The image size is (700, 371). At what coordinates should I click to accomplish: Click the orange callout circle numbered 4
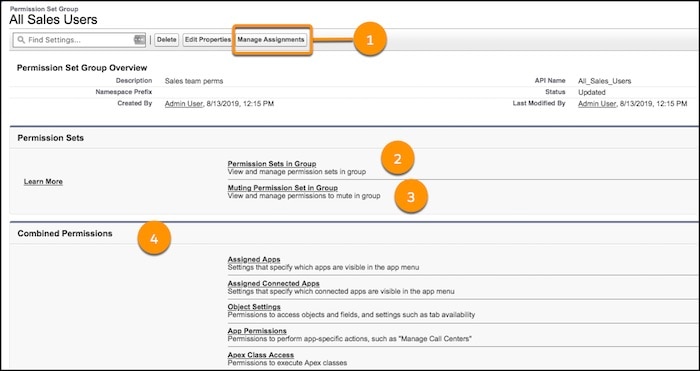[154, 238]
